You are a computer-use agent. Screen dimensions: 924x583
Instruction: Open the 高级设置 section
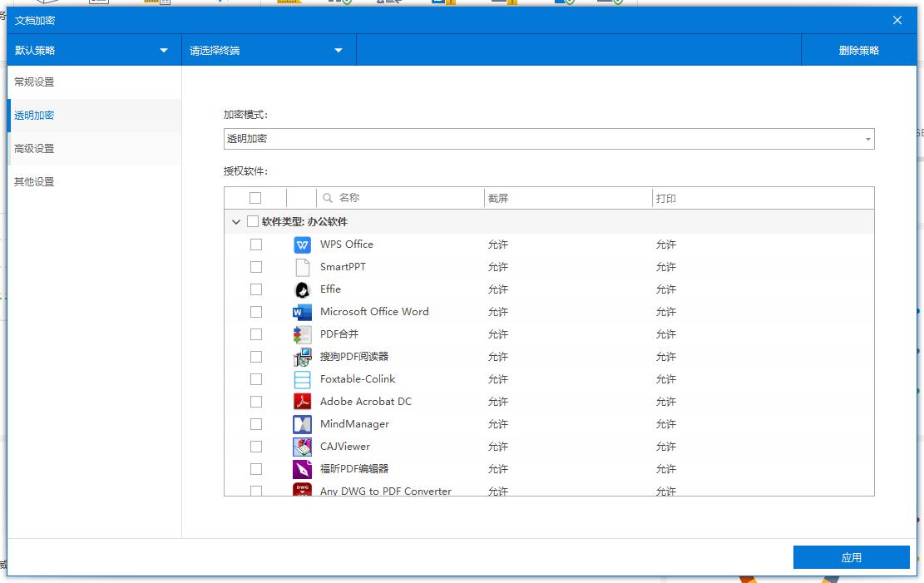34,149
